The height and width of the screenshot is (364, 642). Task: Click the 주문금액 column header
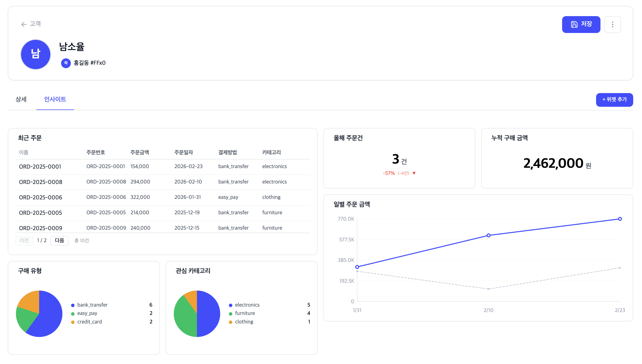pos(139,152)
